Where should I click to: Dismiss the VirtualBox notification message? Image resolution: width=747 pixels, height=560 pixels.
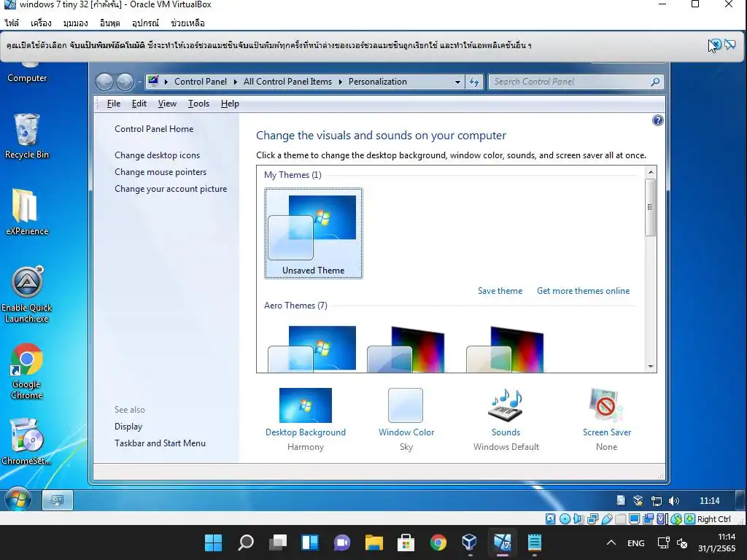coord(715,44)
